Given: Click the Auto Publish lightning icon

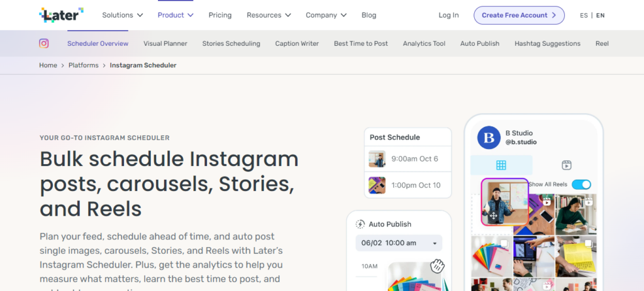Looking at the screenshot, I should click(x=360, y=224).
